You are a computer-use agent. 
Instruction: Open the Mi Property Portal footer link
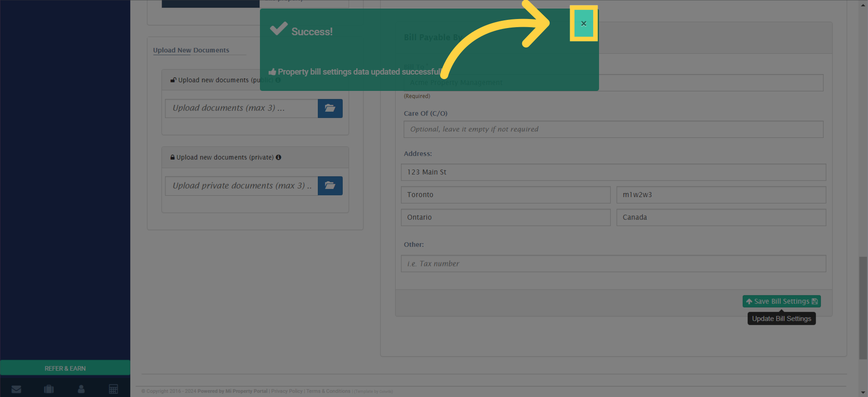pyautogui.click(x=246, y=391)
